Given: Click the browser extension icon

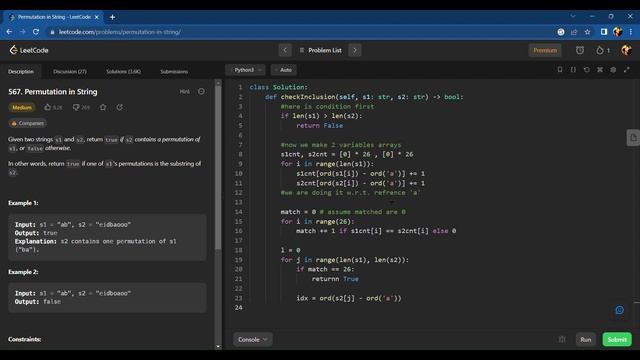Looking at the screenshot, I should tap(561, 32).
